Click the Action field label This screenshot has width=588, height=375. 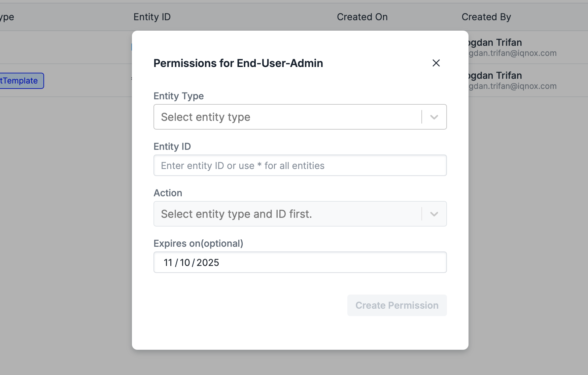[168, 193]
